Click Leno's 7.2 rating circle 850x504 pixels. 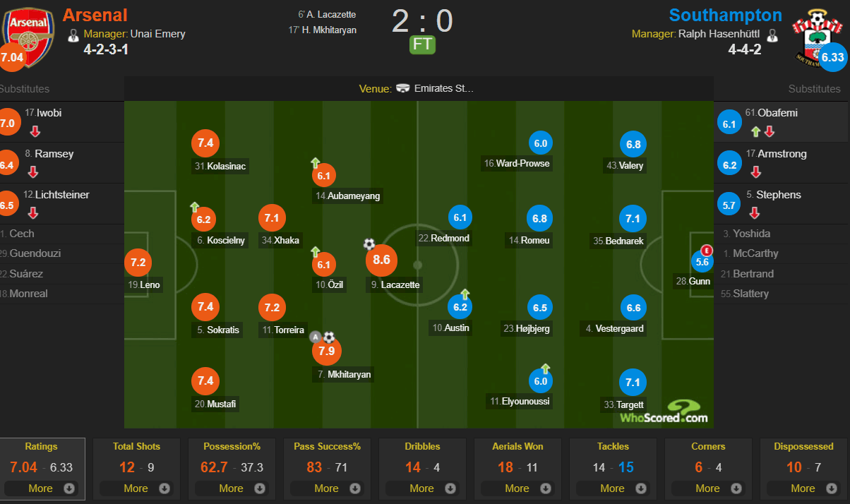tap(137, 262)
